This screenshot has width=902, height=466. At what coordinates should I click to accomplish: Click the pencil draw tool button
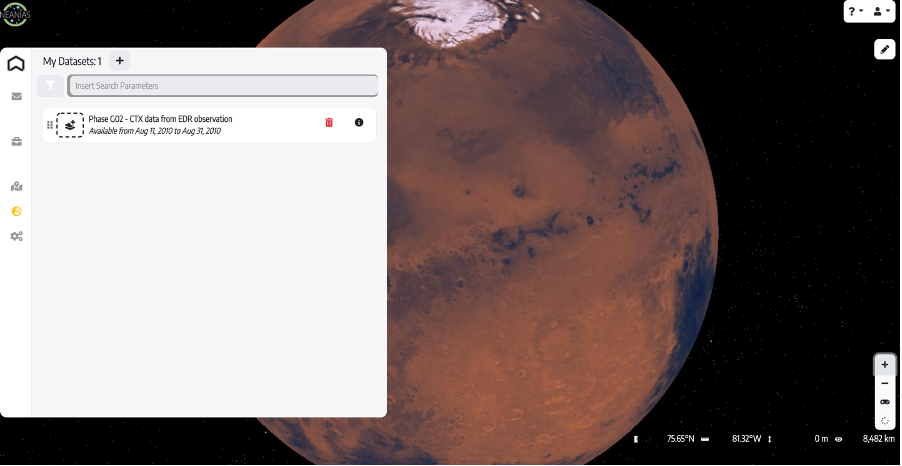click(884, 49)
